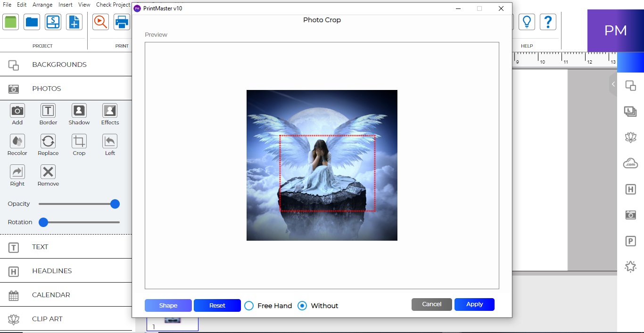The image size is (644, 333).
Task: Open print preview magnifier icon
Action: tap(100, 22)
